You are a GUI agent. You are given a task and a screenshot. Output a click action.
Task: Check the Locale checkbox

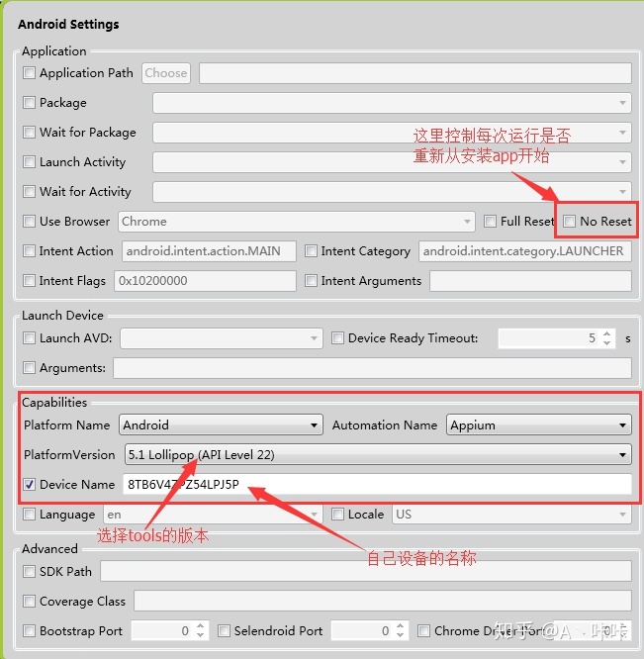click(337, 514)
